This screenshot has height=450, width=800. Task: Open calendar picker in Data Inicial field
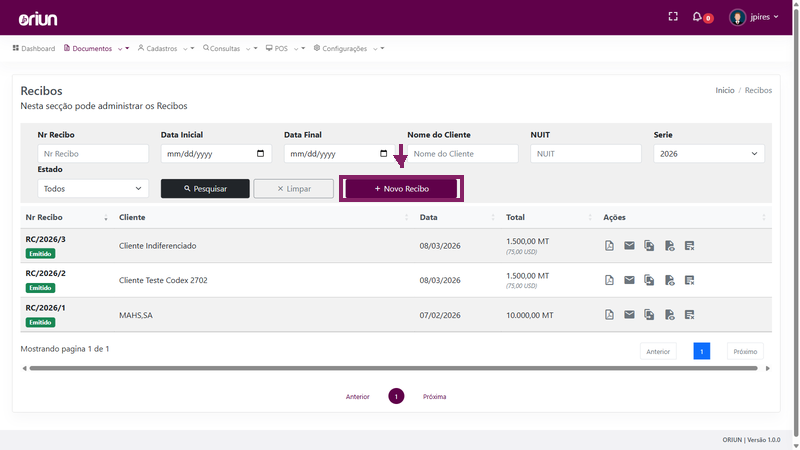[260, 154]
